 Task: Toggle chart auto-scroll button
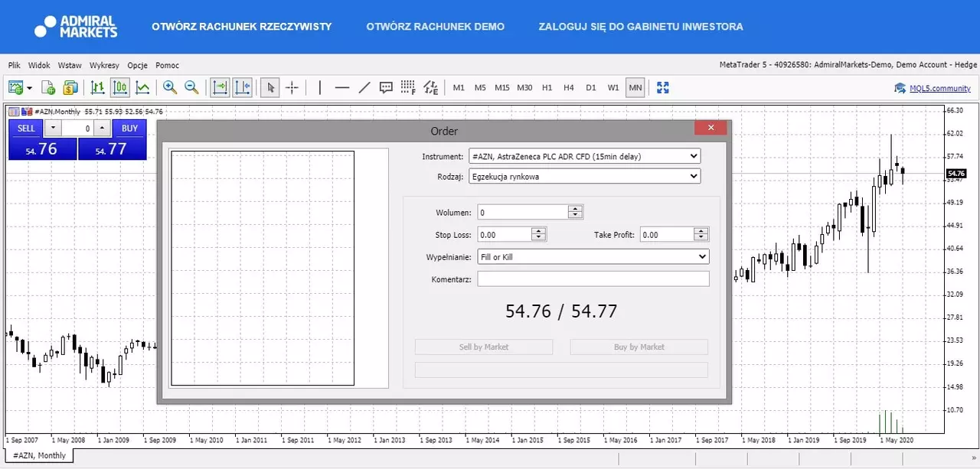coord(220,87)
